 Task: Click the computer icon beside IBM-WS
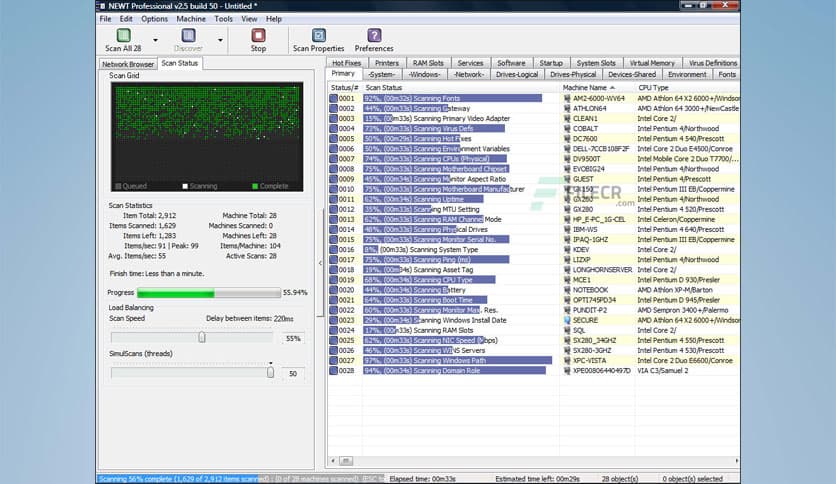(567, 230)
